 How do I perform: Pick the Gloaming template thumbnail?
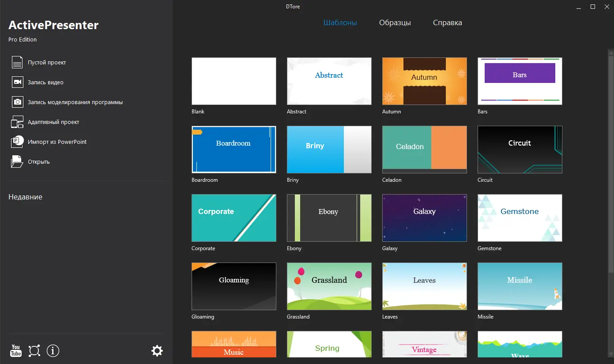(234, 286)
